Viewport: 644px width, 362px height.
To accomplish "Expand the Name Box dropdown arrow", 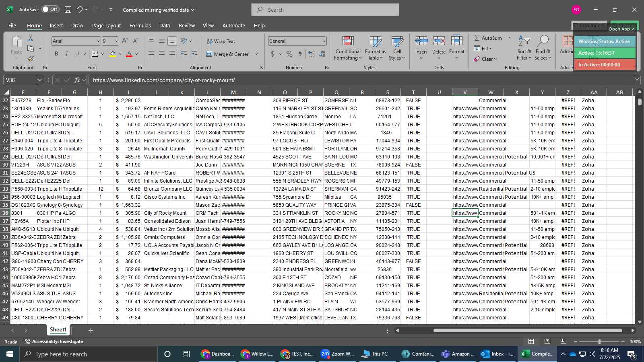I will (39, 80).
